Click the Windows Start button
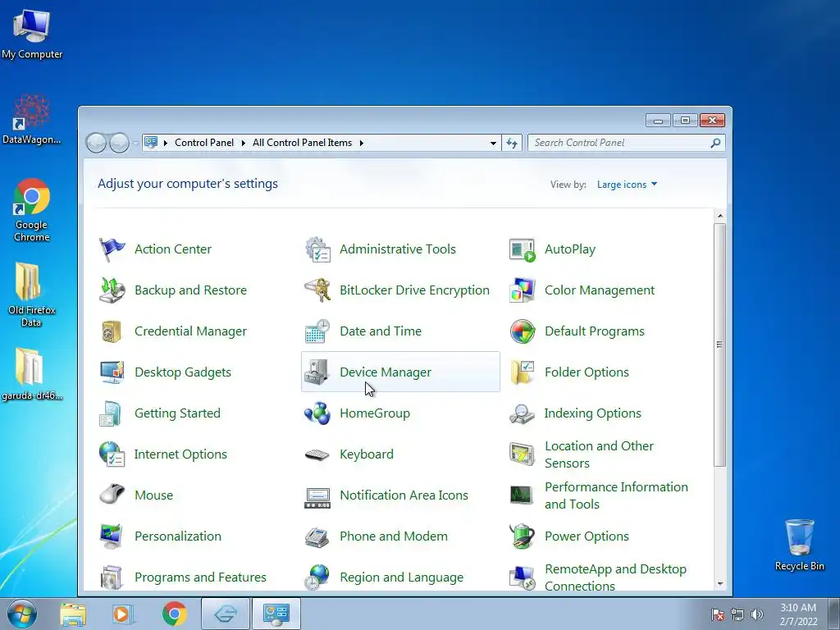The width and height of the screenshot is (840, 630). point(22,614)
